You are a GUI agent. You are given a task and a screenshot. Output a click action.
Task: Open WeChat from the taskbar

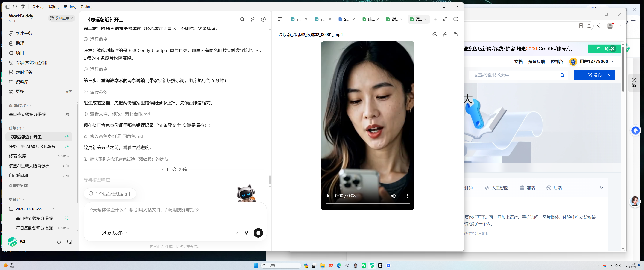pos(364,266)
